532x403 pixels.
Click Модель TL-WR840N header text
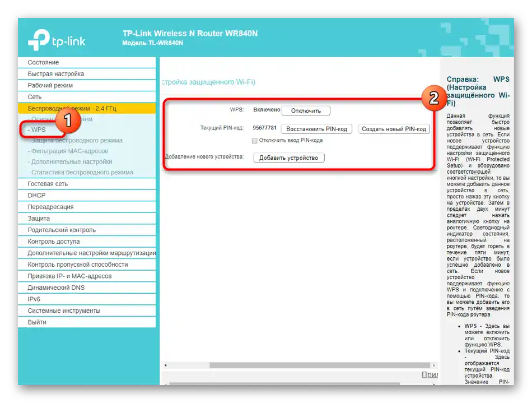point(153,43)
